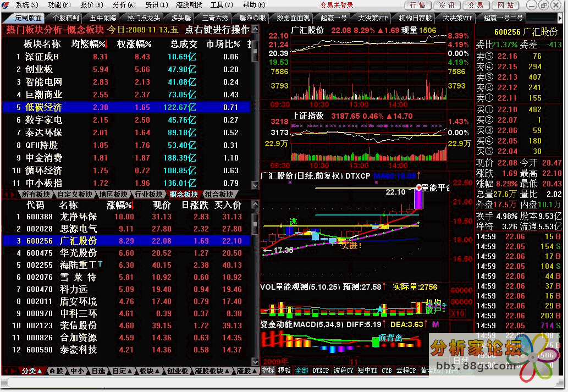568x392 pixels.
Task: Open the 分类▲ bottom tab menu
Action: 32,371
